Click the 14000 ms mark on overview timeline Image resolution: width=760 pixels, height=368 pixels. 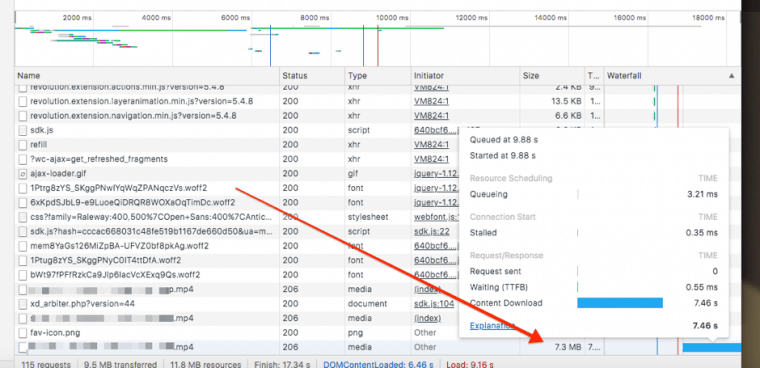click(x=550, y=17)
